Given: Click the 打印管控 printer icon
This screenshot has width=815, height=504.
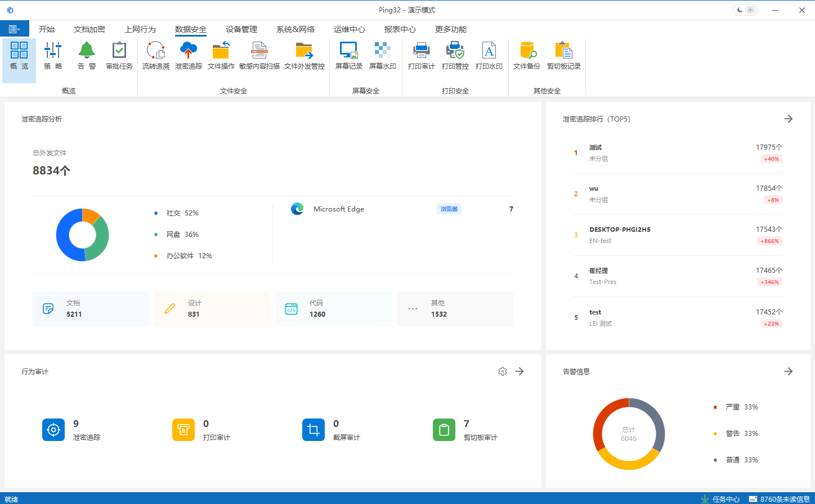Looking at the screenshot, I should [x=455, y=51].
